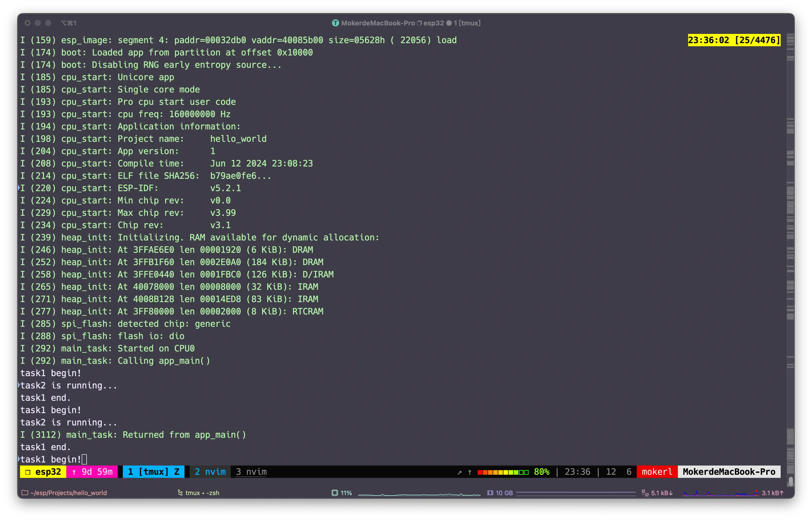Image resolution: width=812 pixels, height=520 pixels.
Task: Click the 'Application information:' log line
Action: tap(130, 126)
